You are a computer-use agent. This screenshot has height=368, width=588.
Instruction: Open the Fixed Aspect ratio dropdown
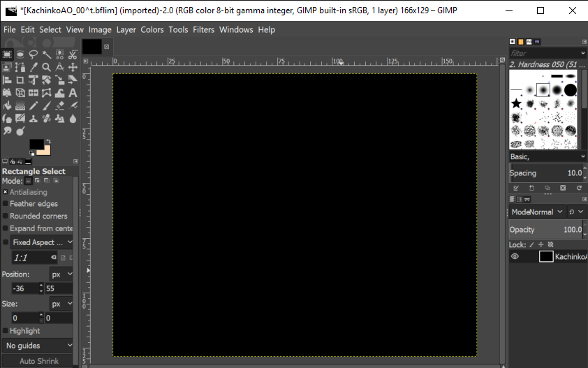42,242
